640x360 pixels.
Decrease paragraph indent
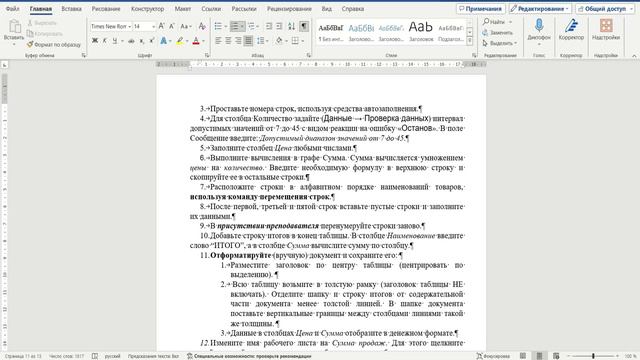pos(269,26)
